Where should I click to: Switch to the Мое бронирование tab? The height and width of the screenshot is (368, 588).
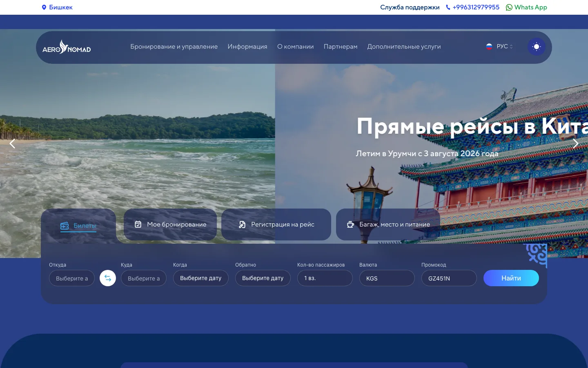[x=170, y=224]
